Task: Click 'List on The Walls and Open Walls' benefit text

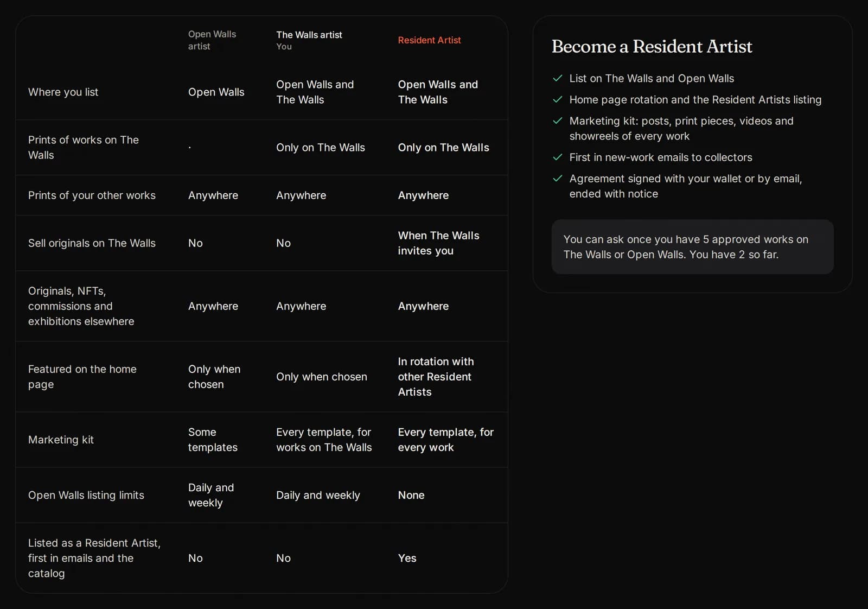Action: point(652,78)
